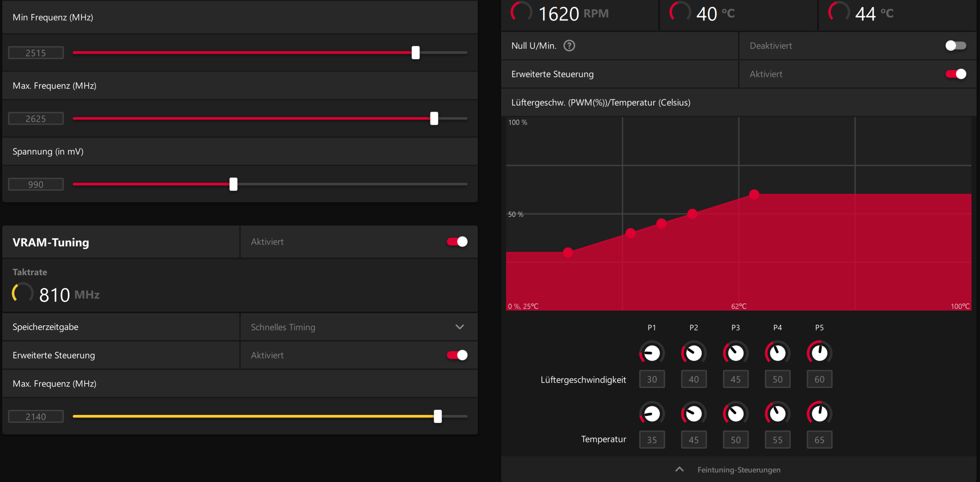Collapse the Feintuning-Steuerungen chevron
This screenshot has width=980, height=482.
[679, 469]
